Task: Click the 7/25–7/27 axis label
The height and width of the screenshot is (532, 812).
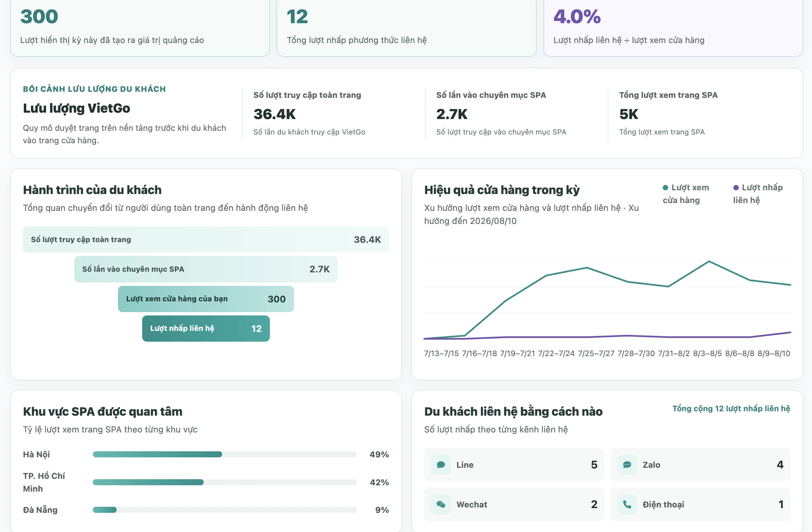Action: 596,353
